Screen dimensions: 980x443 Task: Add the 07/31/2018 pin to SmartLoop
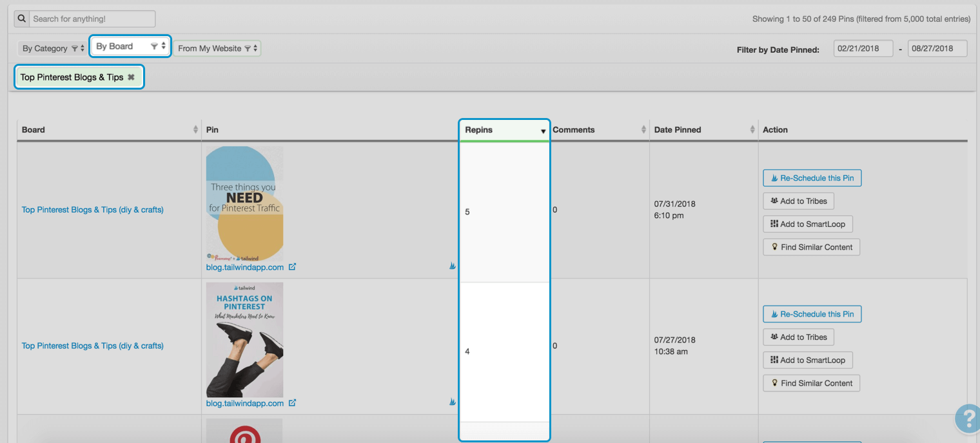(808, 224)
